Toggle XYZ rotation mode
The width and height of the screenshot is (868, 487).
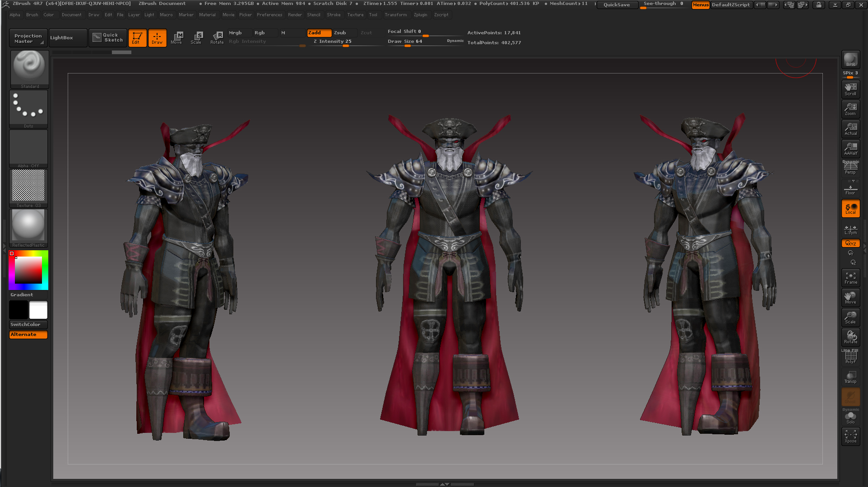point(850,243)
